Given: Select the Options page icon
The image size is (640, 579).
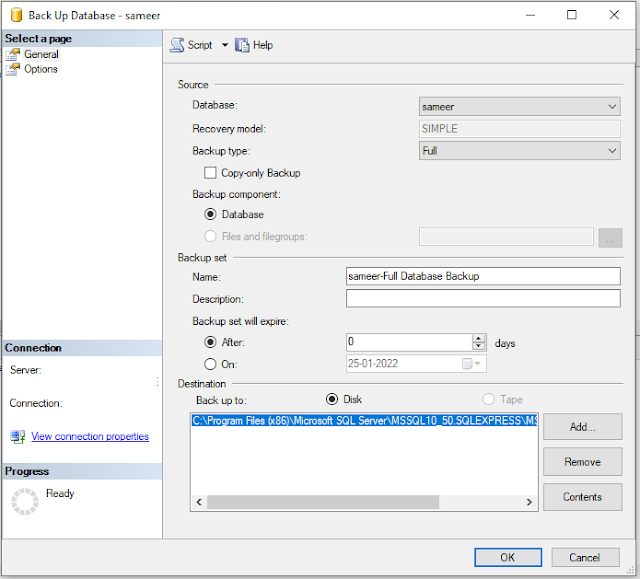Looking at the screenshot, I should tap(13, 69).
